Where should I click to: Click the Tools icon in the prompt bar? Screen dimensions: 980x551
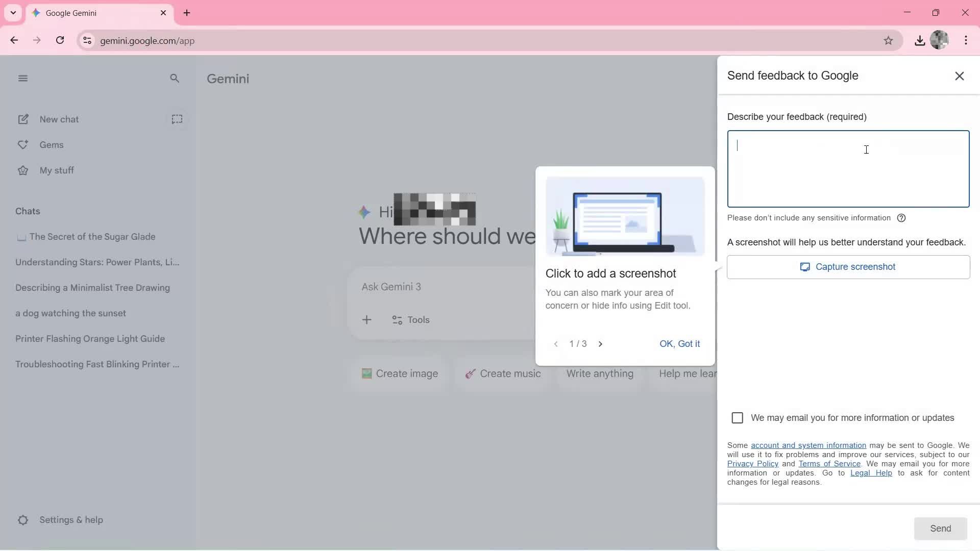(x=397, y=320)
